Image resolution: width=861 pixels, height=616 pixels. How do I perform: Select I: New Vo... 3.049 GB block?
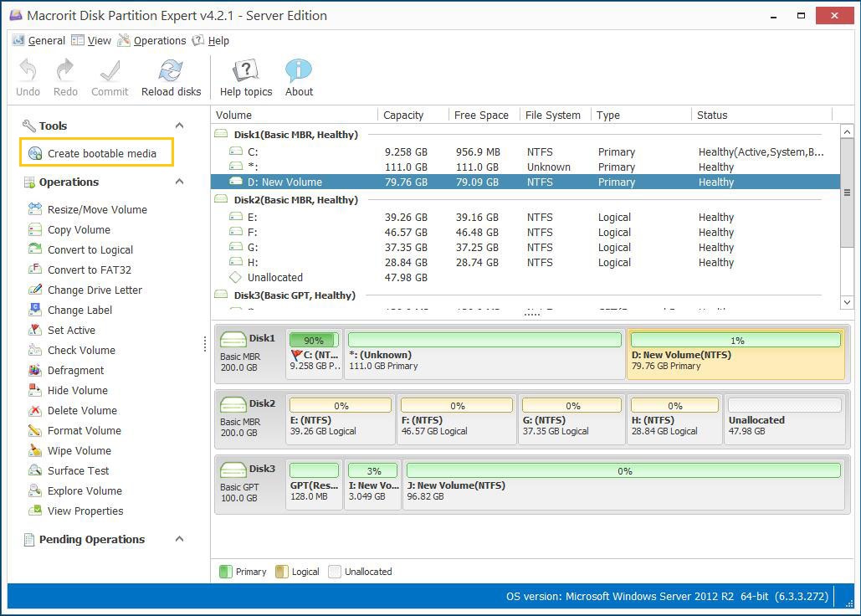(x=373, y=485)
